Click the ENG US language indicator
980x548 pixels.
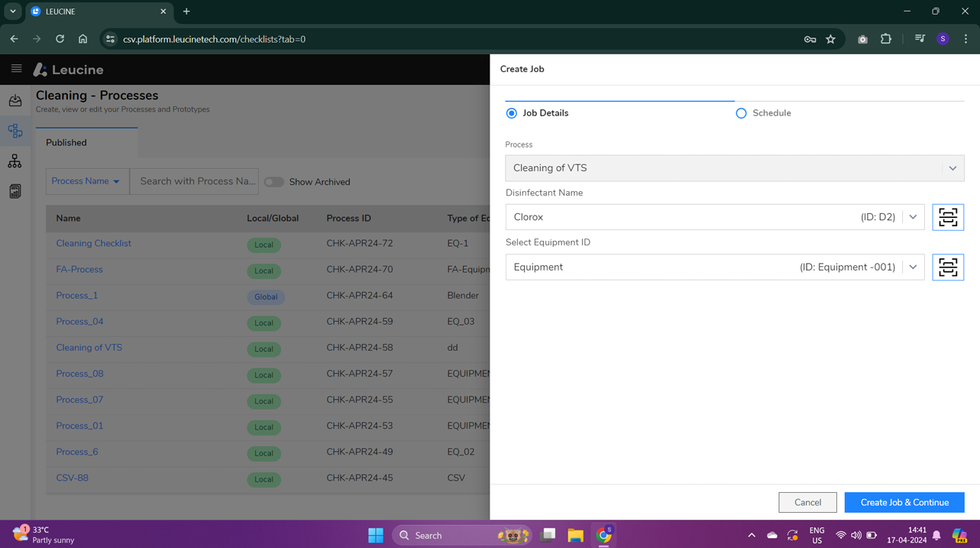pyautogui.click(x=817, y=535)
